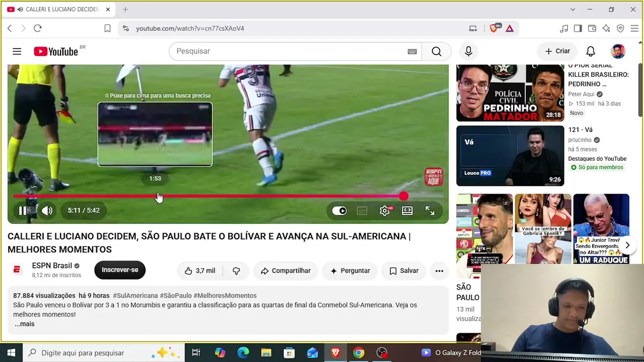
Task: Open the '121 - Vá' video thumbnail
Action: 510,156
